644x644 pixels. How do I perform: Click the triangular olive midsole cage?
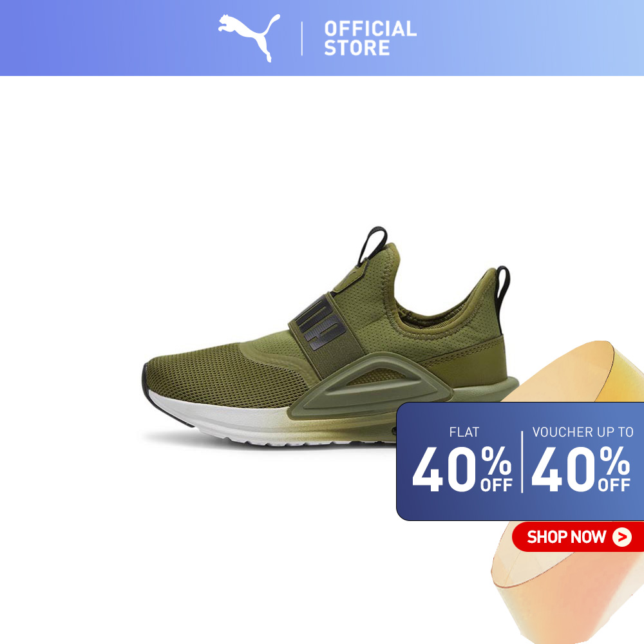click(375, 385)
